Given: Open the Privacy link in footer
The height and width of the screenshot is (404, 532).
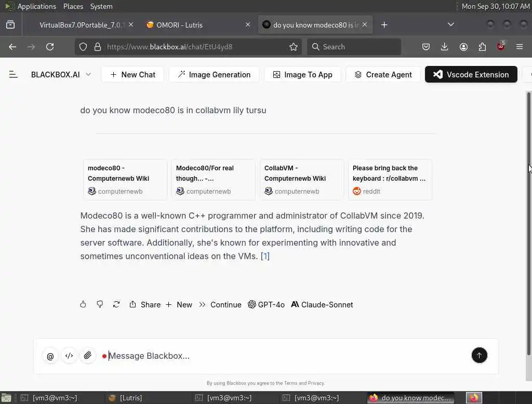Looking at the screenshot, I should coord(316,383).
